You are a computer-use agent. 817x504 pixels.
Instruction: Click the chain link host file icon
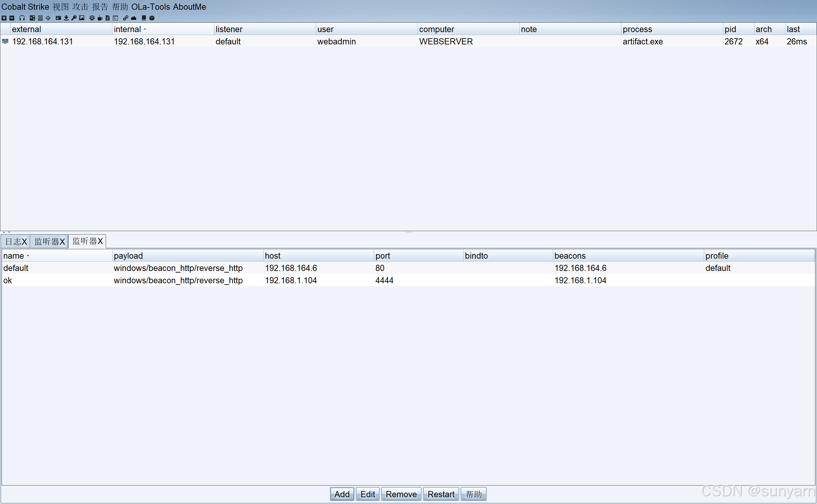126,18
